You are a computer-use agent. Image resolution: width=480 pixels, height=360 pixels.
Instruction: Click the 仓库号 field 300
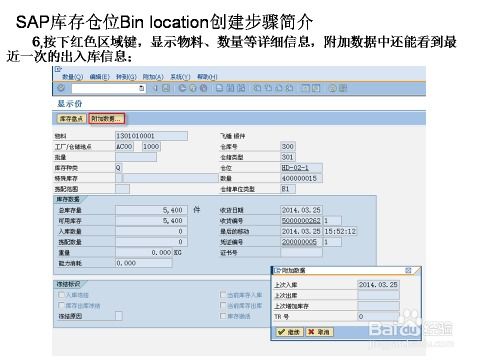click(288, 146)
